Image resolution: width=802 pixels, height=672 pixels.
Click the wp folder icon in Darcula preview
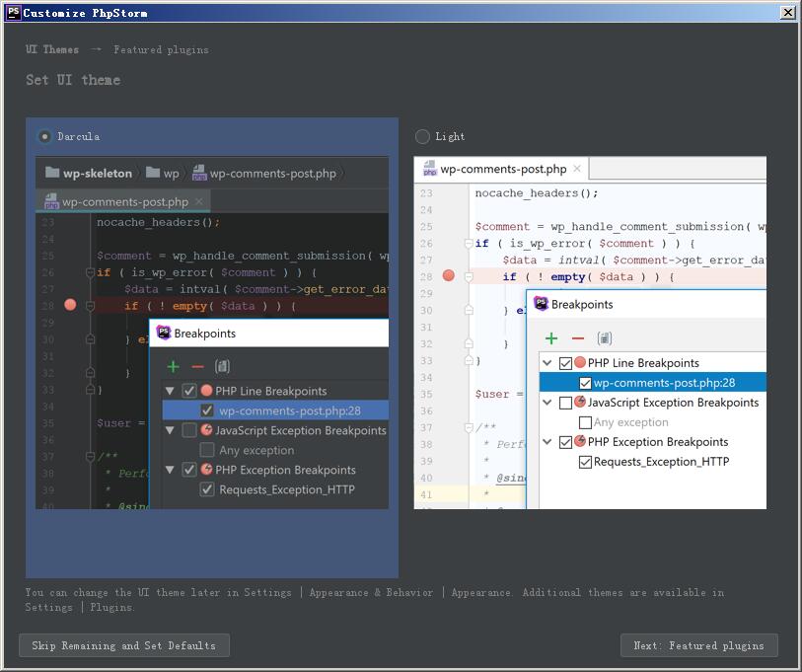(153, 173)
